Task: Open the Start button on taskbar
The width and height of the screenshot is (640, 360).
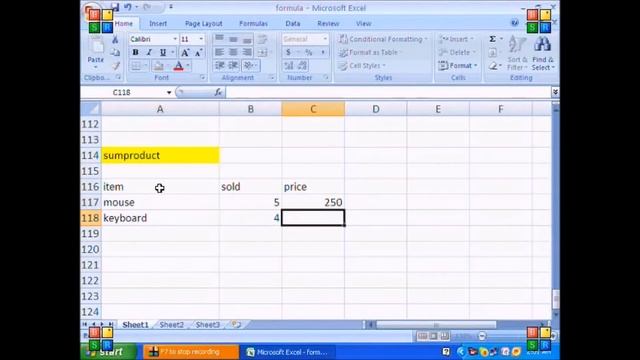Action: point(109,352)
